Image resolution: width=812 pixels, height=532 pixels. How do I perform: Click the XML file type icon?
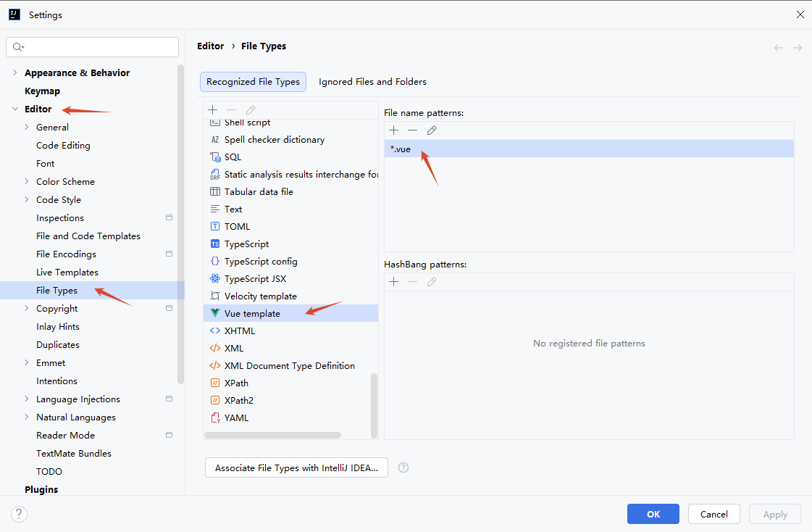click(215, 348)
